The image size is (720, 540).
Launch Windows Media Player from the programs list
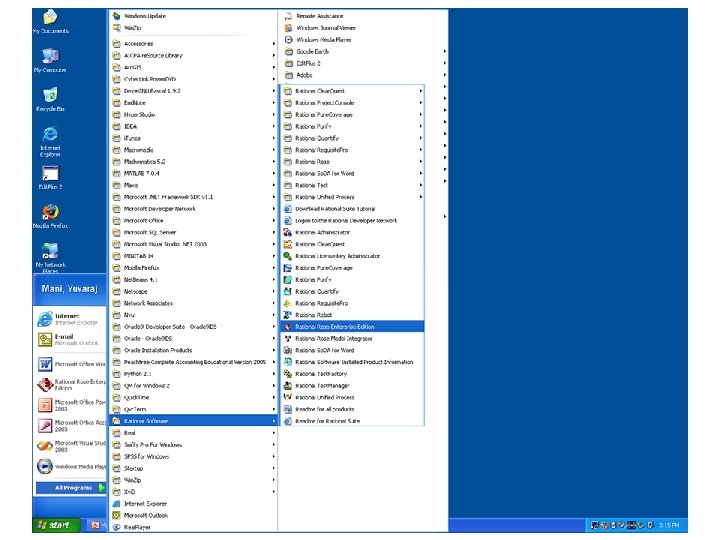[365, 40]
